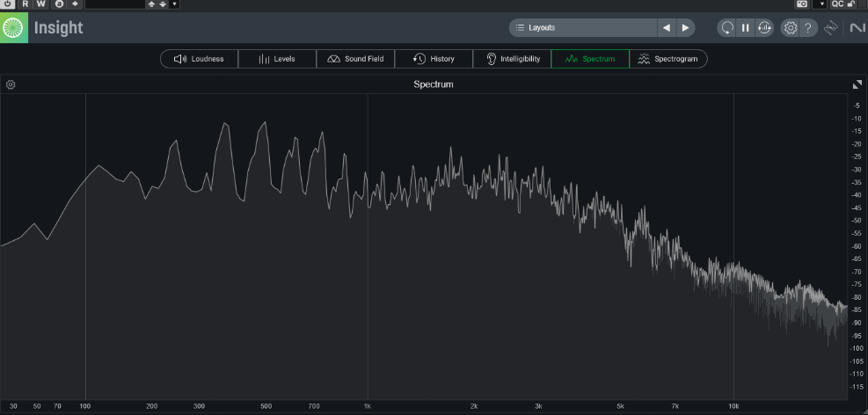Click the Native Instruments logo icon
Image resolution: width=868 pixels, height=415 pixels.
[857, 27]
